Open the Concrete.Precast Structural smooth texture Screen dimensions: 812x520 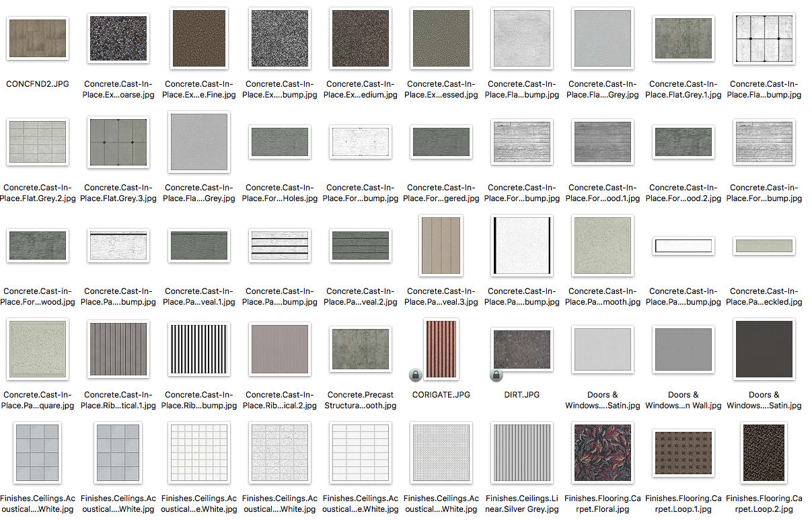(x=361, y=348)
